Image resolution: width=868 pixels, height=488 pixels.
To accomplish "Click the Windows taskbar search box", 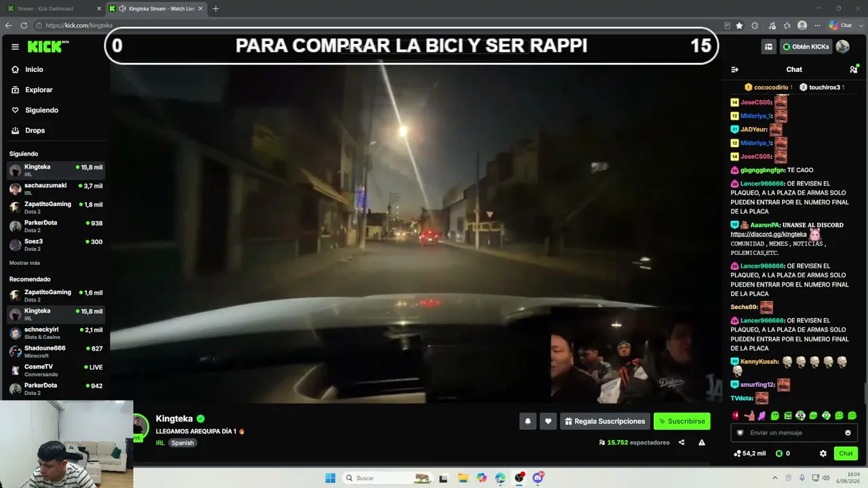I will 388,478.
